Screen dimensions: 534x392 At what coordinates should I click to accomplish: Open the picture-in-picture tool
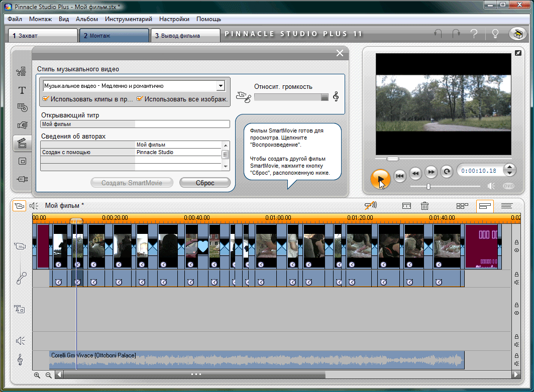(22, 161)
